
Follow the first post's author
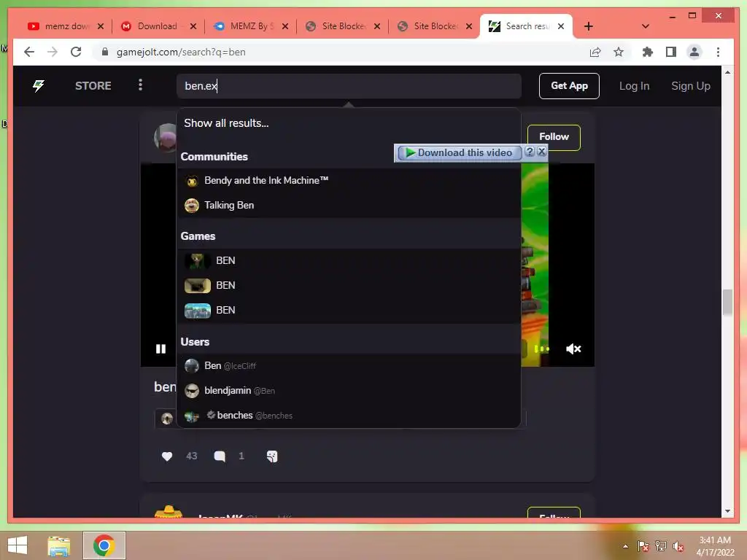pyautogui.click(x=554, y=137)
